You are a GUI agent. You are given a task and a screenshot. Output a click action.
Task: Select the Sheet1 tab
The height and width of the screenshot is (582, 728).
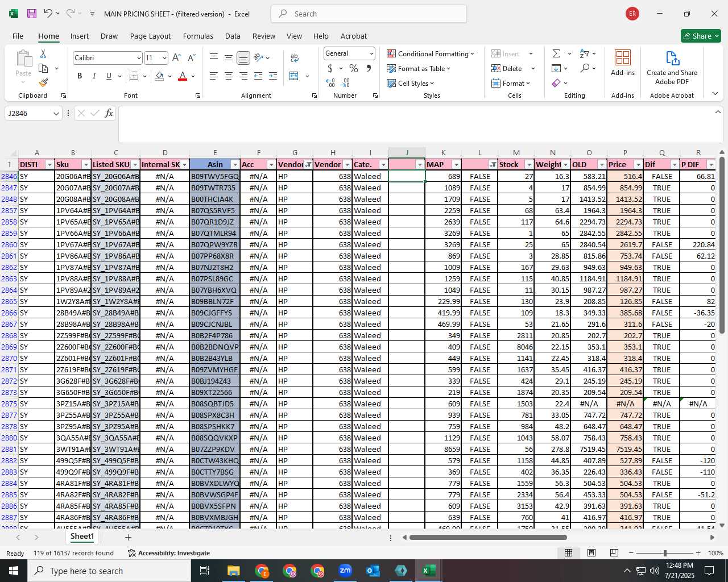point(82,537)
